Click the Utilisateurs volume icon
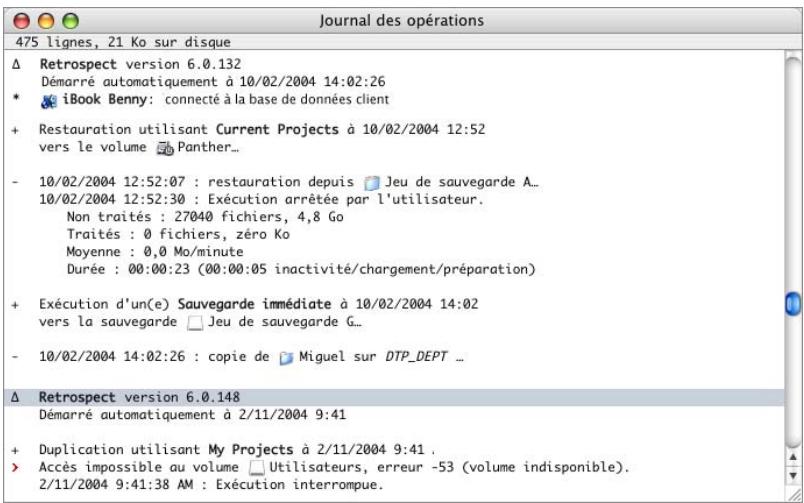Image resolution: width=804 pixels, height=503 pixels. click(256, 468)
